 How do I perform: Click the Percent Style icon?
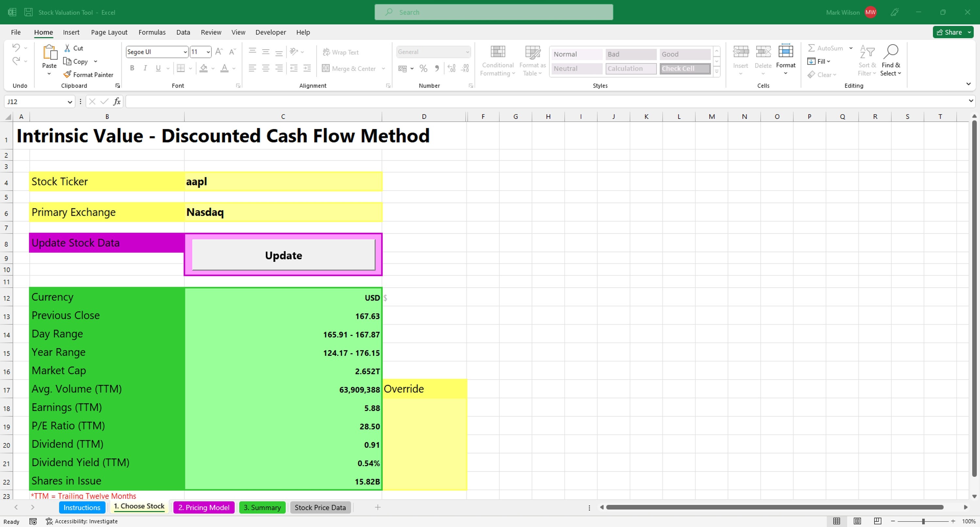click(423, 69)
